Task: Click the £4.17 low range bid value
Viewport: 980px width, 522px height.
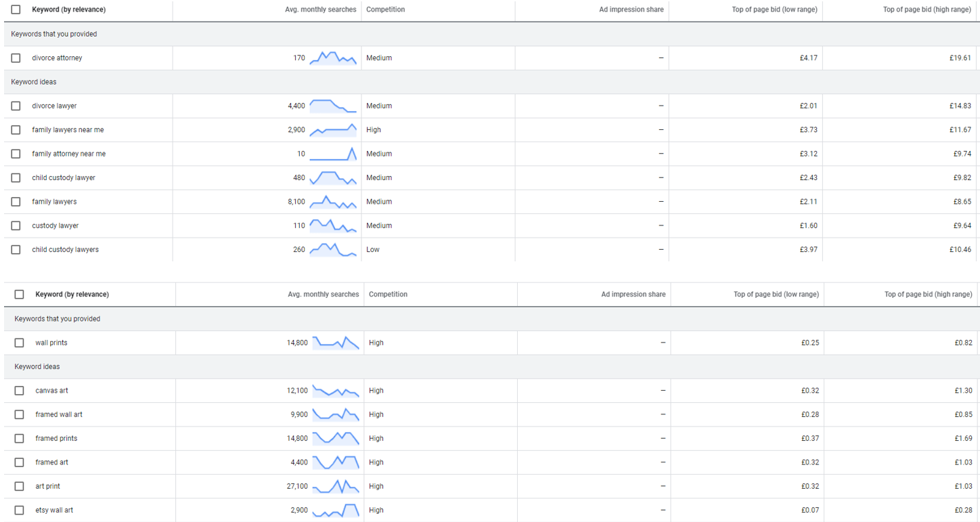Action: pos(808,58)
